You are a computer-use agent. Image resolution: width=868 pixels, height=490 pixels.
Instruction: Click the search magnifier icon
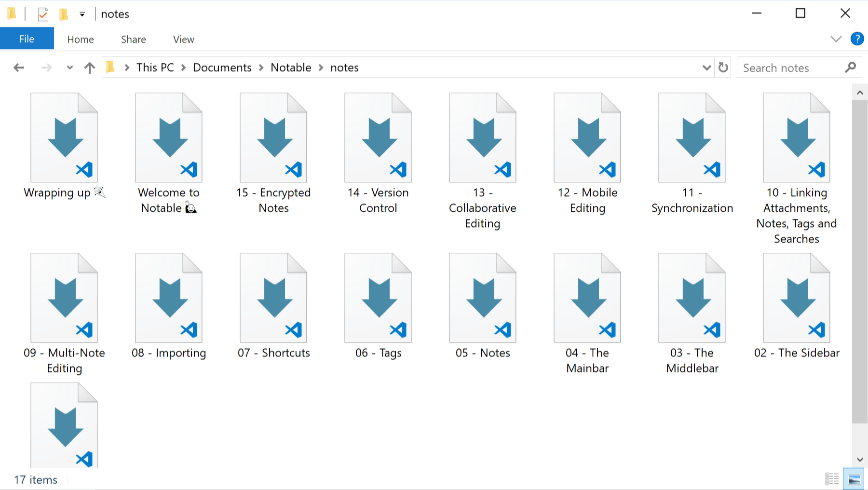[851, 68]
